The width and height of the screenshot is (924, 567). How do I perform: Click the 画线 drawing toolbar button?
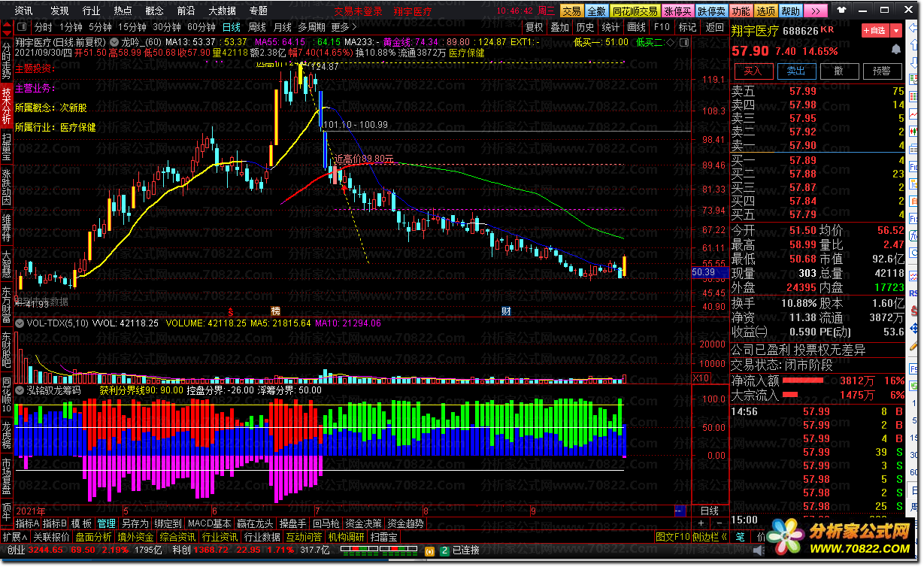[x=636, y=27]
